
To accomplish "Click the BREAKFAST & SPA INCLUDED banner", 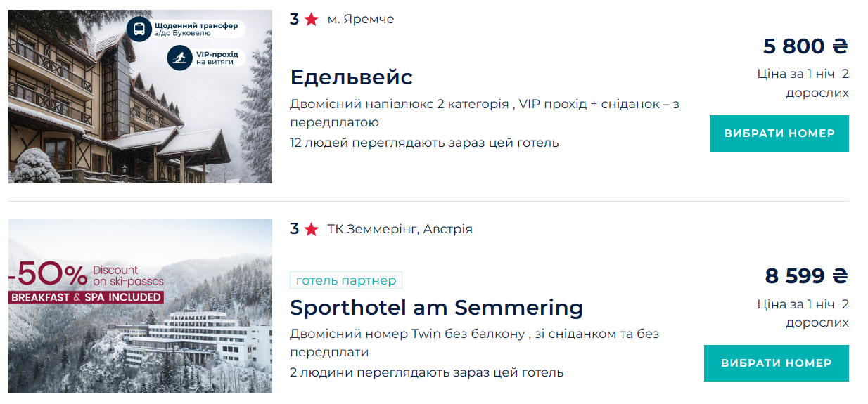I will click(x=86, y=297).
